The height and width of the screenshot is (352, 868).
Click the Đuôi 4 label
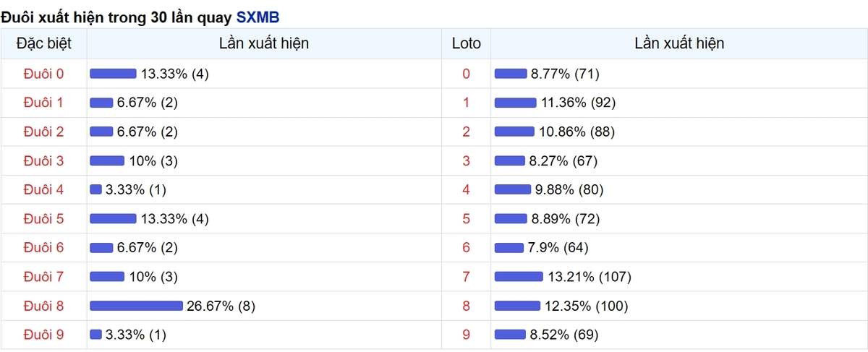pos(43,189)
